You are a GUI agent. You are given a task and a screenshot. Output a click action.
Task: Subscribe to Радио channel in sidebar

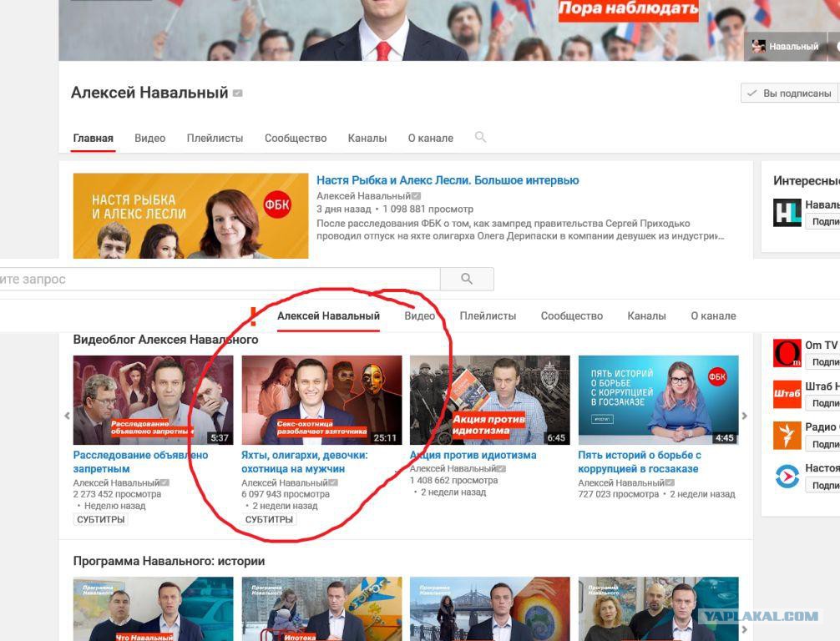(x=822, y=445)
